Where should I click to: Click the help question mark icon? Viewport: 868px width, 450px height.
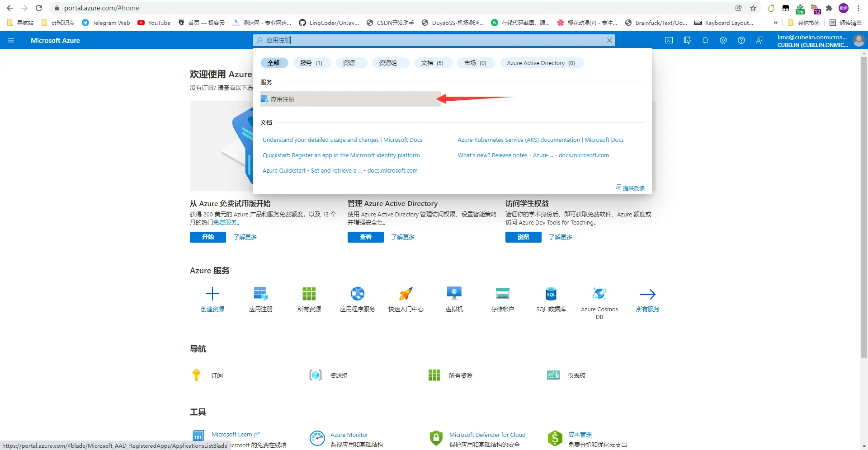click(x=741, y=40)
